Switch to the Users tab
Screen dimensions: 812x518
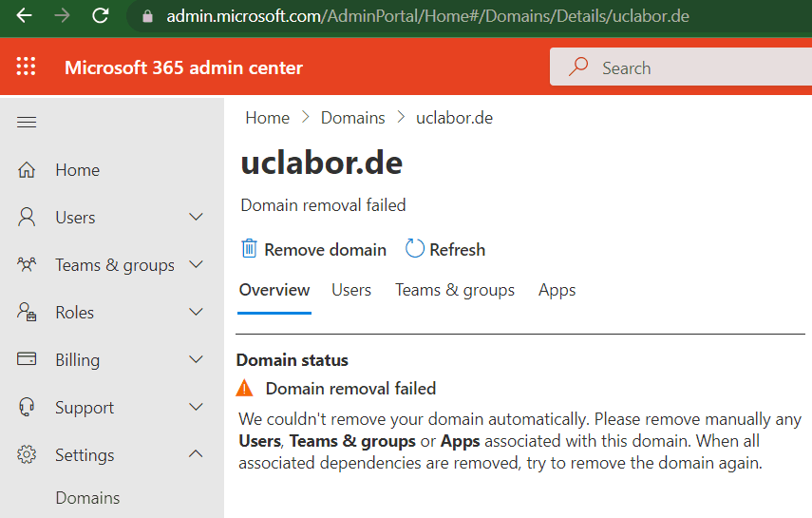[351, 290]
